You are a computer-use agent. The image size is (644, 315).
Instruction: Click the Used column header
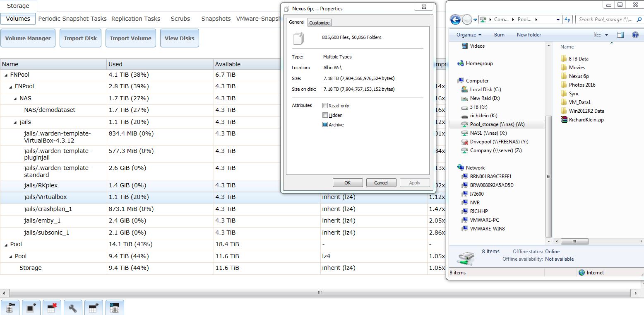point(160,64)
